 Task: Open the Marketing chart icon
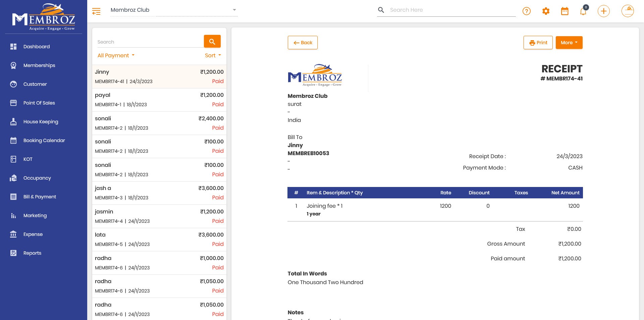13,215
